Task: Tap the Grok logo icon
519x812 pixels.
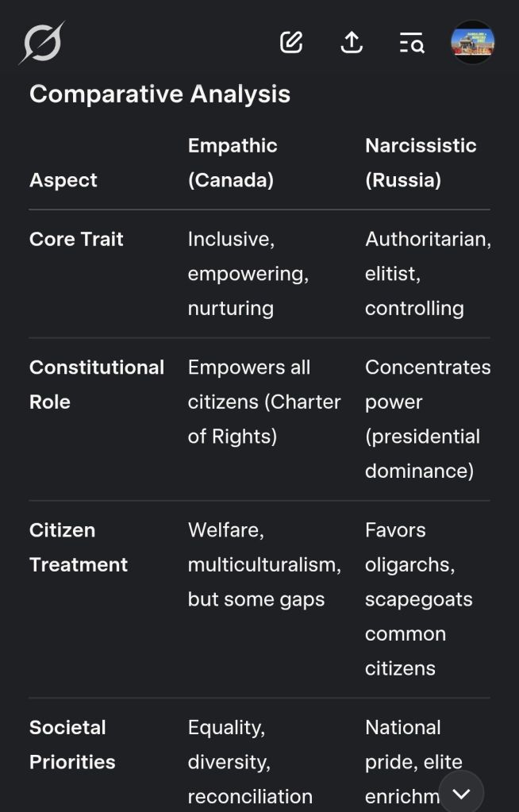Action: tap(42, 42)
